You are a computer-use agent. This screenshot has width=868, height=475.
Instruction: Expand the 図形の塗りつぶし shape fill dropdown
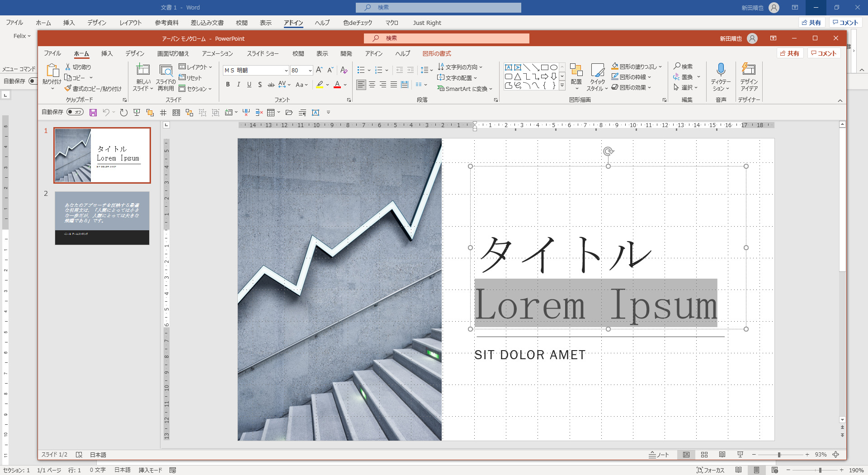coord(660,67)
